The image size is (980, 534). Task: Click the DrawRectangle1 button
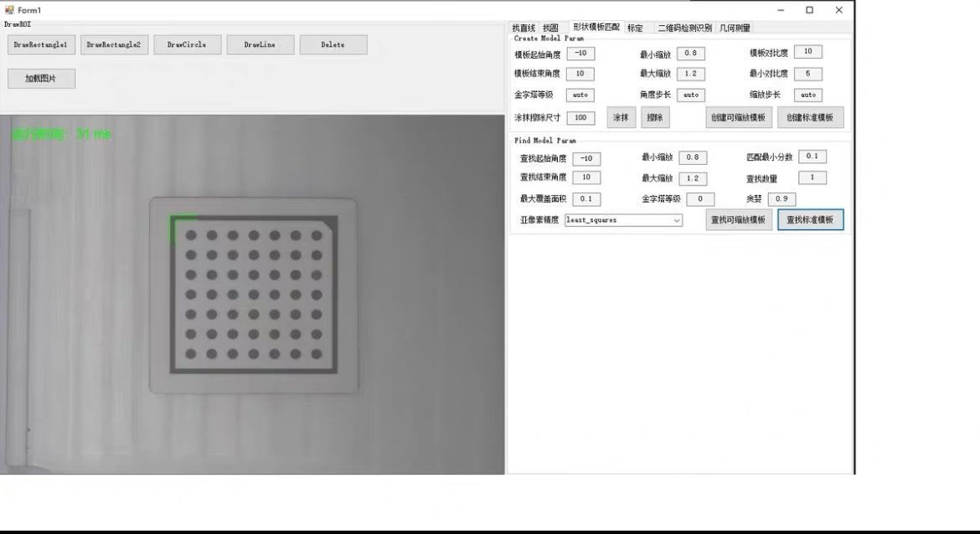tap(41, 45)
